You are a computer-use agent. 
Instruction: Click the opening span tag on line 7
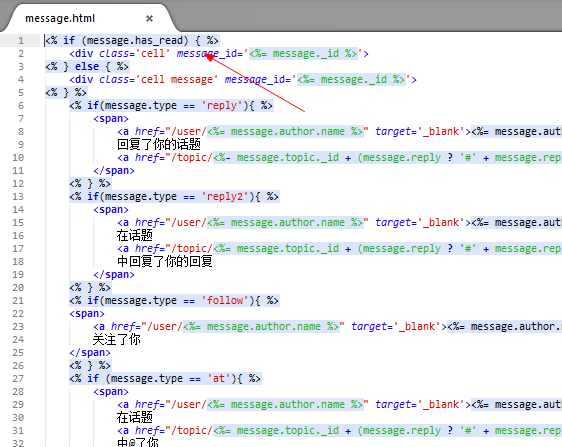111,119
